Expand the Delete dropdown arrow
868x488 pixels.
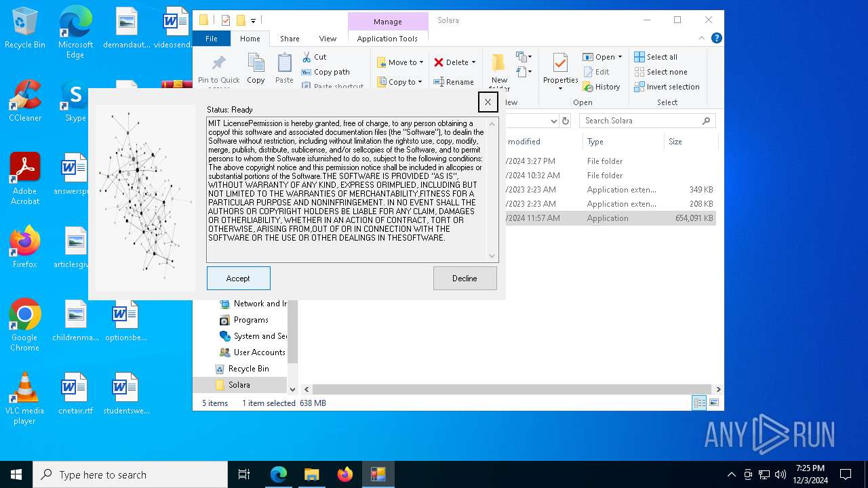point(473,62)
